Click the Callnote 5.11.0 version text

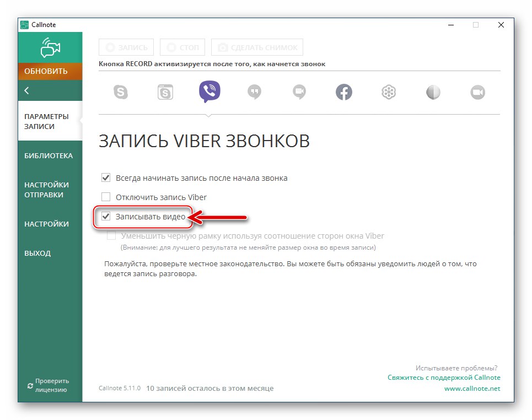tap(120, 388)
